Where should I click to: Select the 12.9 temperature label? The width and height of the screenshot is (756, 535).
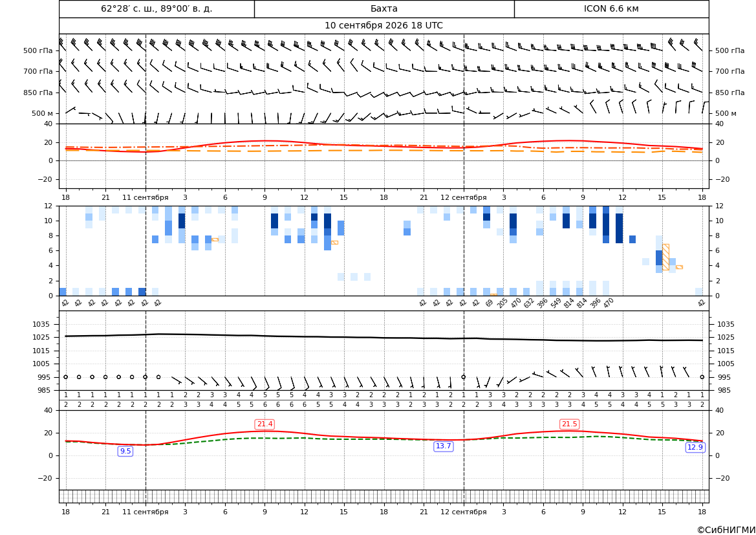[695, 447]
